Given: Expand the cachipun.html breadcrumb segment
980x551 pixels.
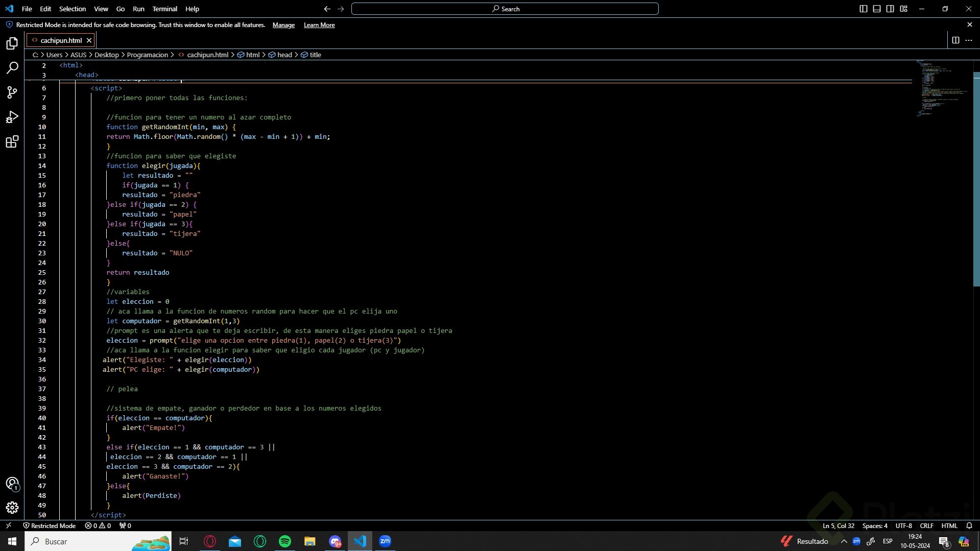Looking at the screenshot, I should pyautogui.click(x=203, y=55).
